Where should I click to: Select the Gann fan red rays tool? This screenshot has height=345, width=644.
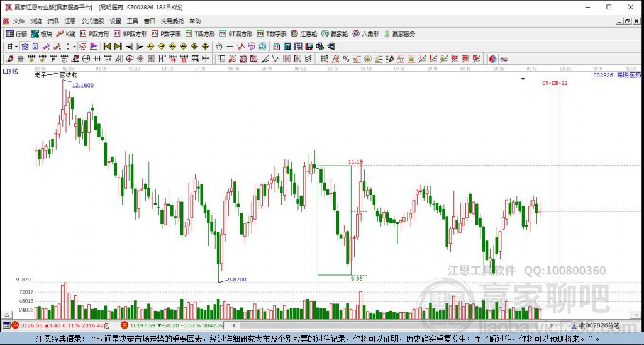(233, 59)
